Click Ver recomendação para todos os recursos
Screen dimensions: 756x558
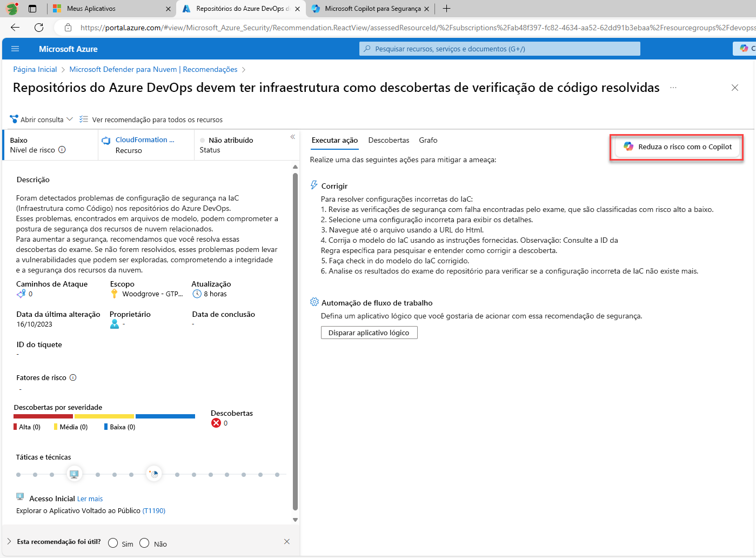click(151, 119)
